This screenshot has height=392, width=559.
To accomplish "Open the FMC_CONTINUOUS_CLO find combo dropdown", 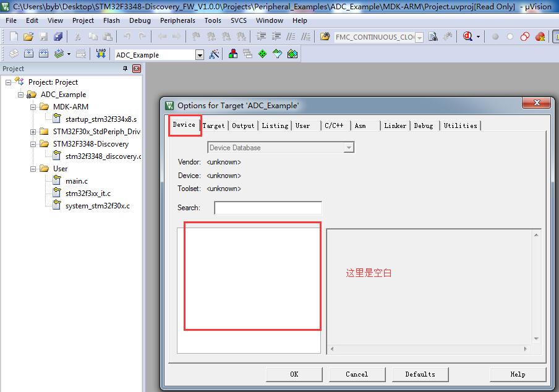I will (419, 37).
